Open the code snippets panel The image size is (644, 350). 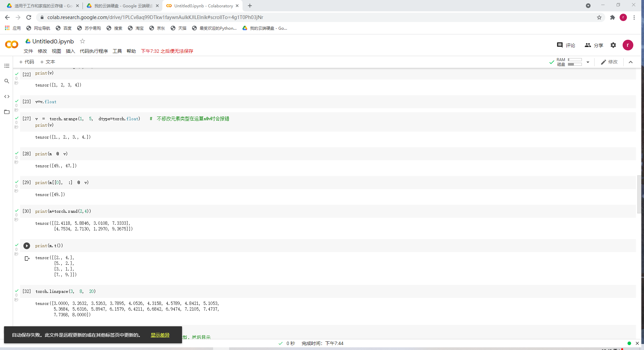[7, 97]
